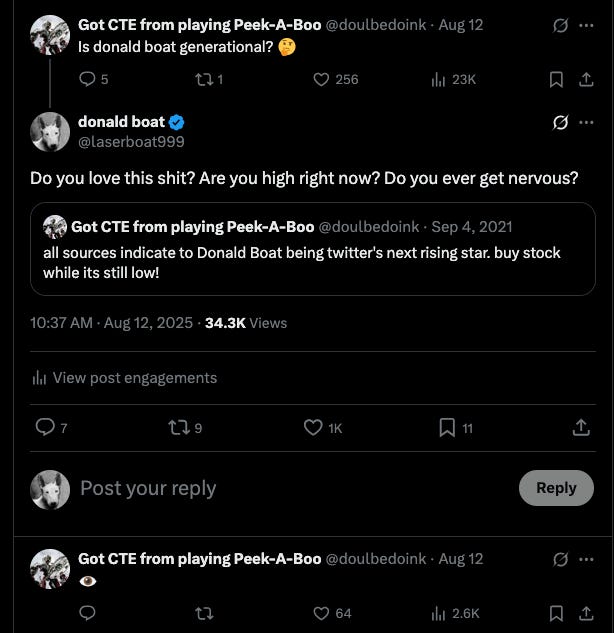This screenshot has height=633, width=614.
Task: Share the top post by doulbedoink
Action: coord(584,80)
